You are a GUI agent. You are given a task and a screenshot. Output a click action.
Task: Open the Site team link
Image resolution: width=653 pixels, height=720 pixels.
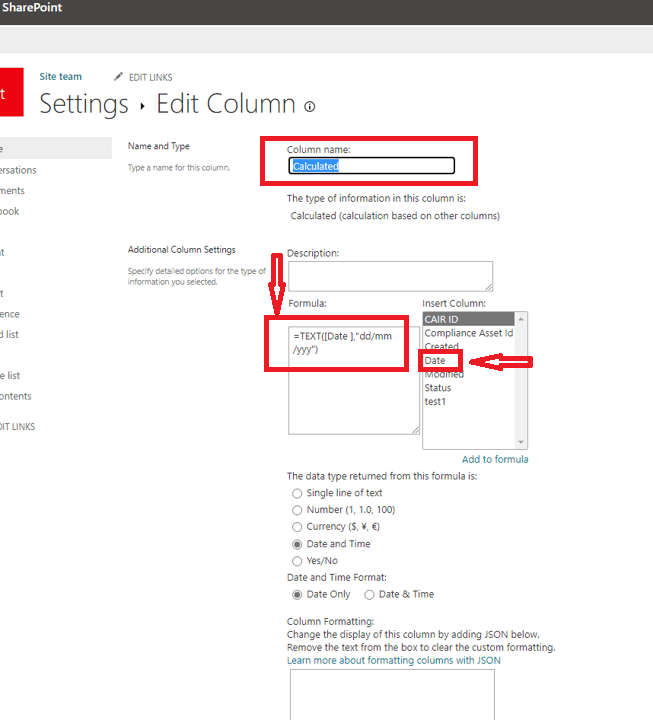61,77
